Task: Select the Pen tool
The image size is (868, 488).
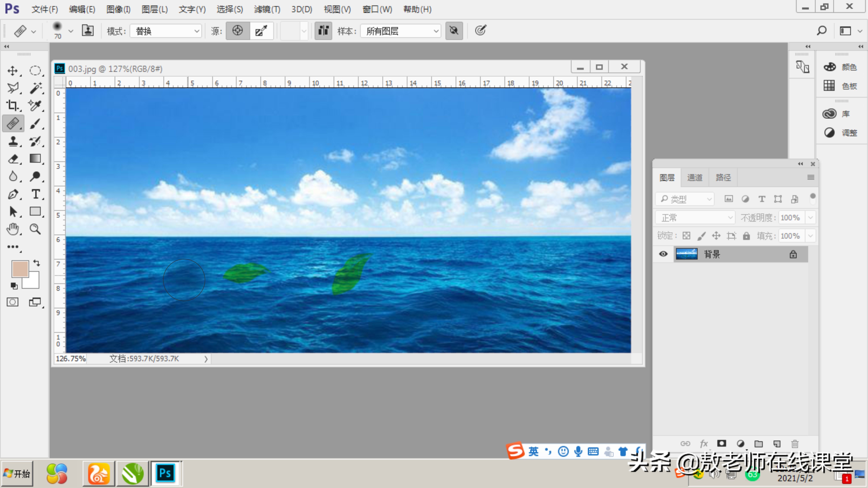Action: pos(13,194)
